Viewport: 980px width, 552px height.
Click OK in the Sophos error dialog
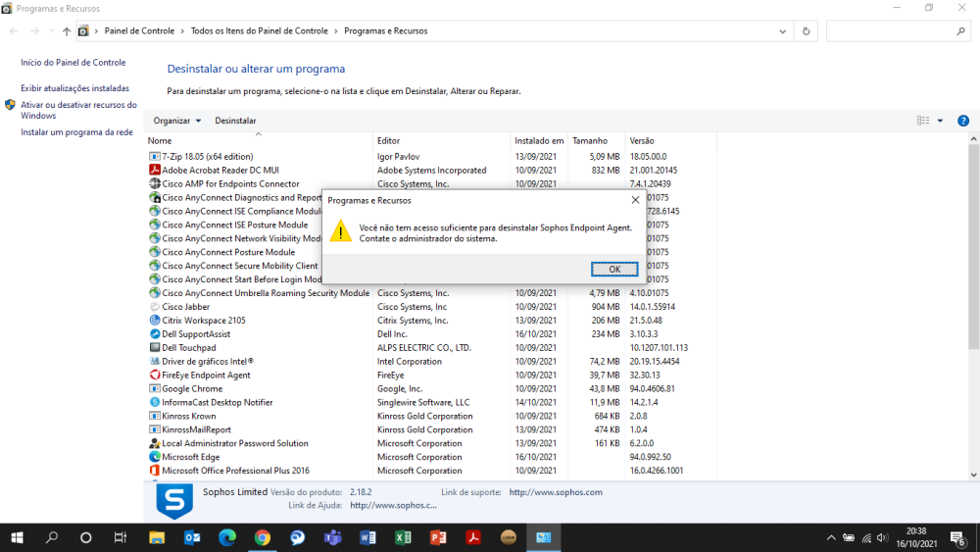(614, 269)
